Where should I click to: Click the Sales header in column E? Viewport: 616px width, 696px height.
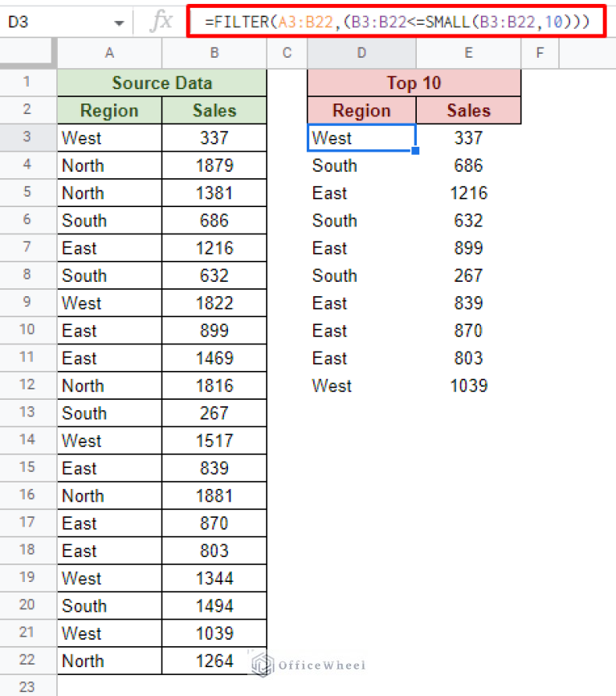tap(468, 111)
